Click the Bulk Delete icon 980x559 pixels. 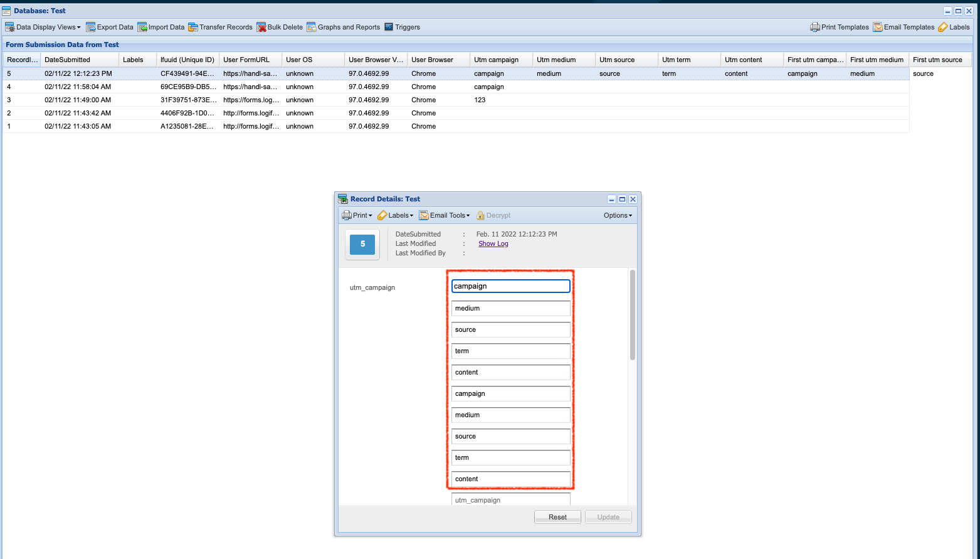261,27
